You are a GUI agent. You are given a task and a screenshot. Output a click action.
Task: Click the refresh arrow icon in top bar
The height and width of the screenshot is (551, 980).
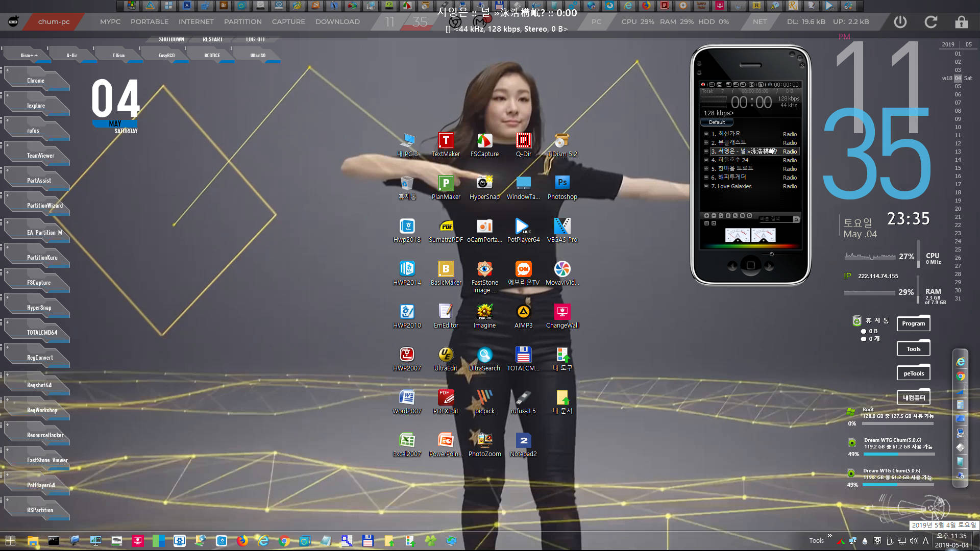(930, 22)
